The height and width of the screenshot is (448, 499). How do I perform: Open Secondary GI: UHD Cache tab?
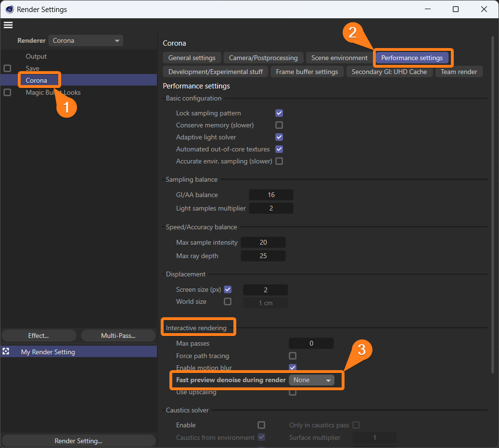389,72
